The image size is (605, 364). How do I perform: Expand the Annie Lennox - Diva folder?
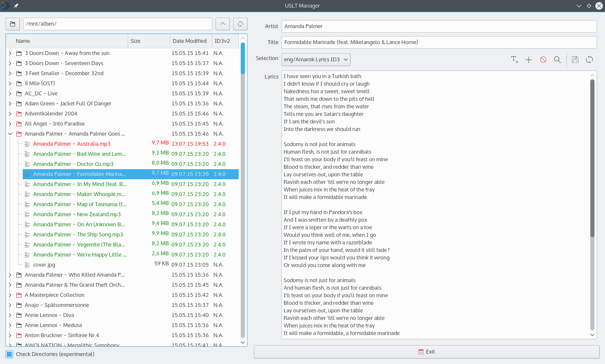[10, 315]
